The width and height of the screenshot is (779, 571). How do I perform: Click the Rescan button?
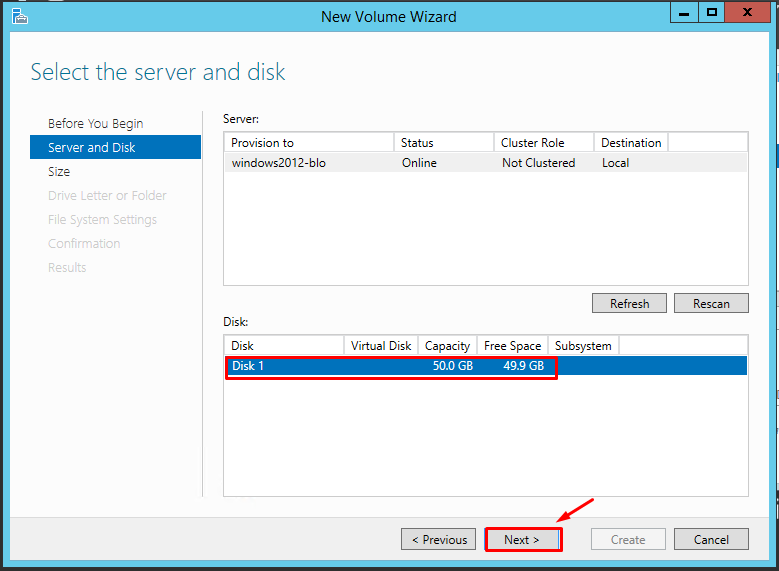(711, 303)
